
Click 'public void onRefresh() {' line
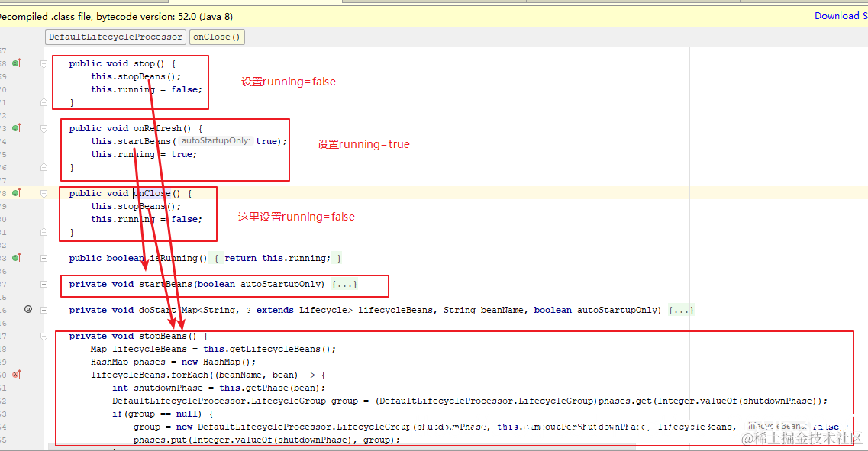coord(136,128)
